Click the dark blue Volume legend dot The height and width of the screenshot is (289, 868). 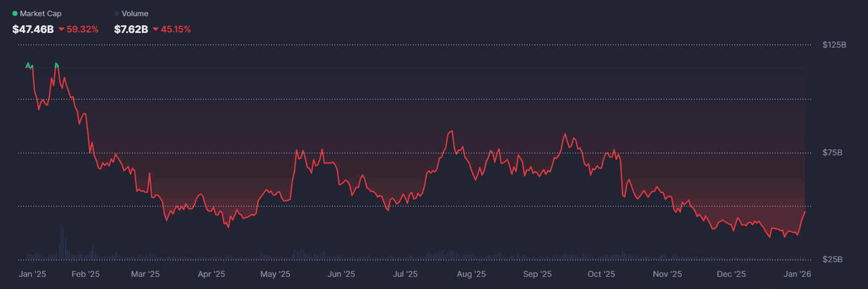[x=117, y=14]
